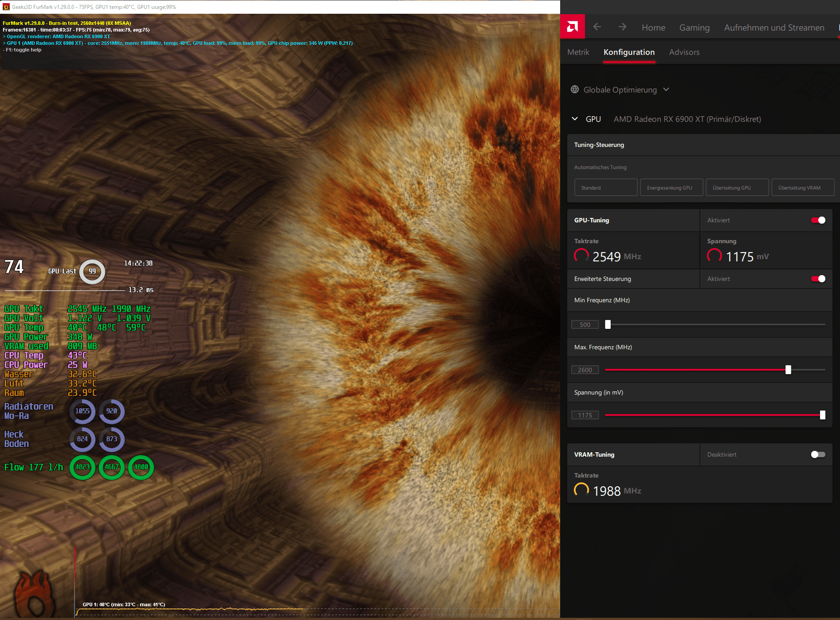Select Übertaktung GPU preset
The width and height of the screenshot is (840, 620).
click(737, 187)
